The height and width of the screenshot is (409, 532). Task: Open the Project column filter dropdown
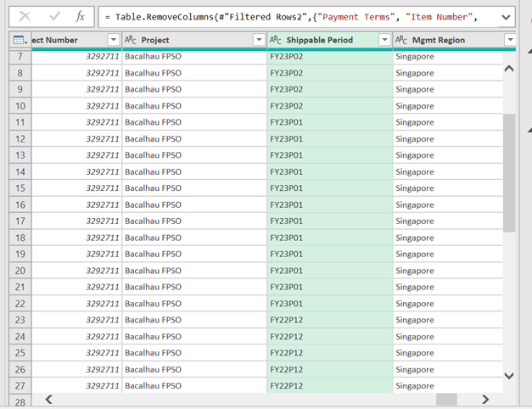click(x=259, y=40)
